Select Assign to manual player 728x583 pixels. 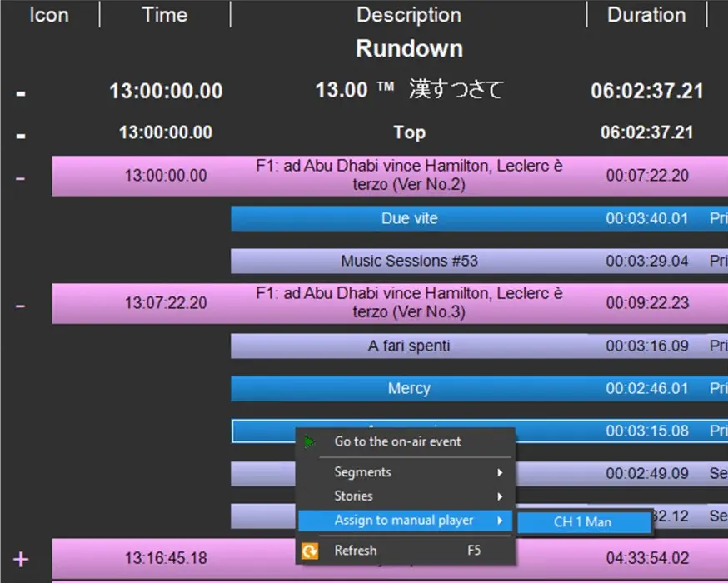[x=405, y=521]
